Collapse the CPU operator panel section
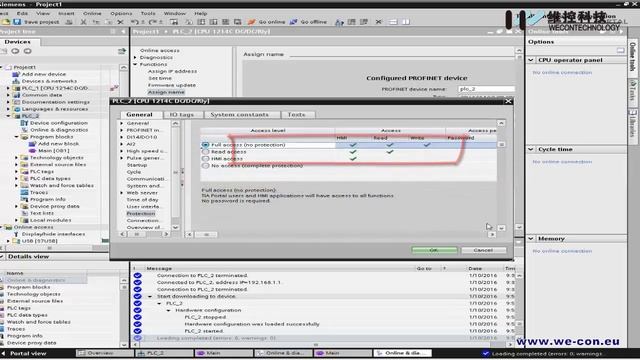The width and height of the screenshot is (640, 360). 531,60
